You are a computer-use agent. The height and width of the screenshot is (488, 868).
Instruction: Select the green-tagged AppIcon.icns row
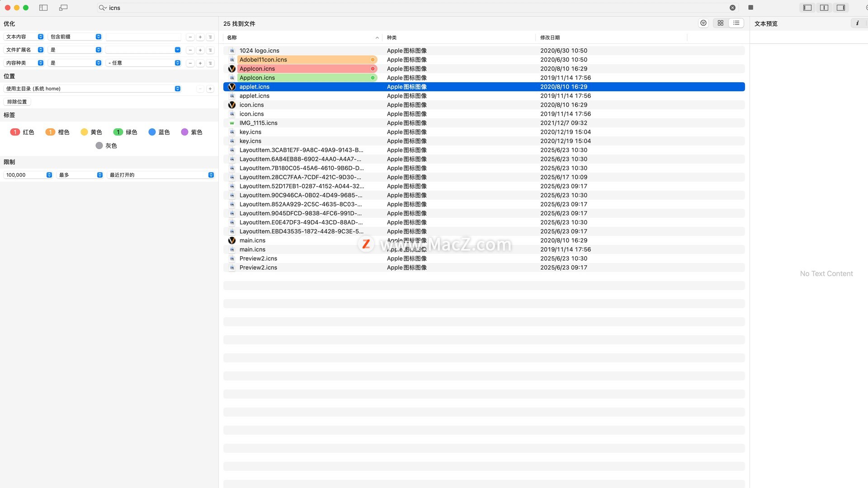click(x=484, y=78)
